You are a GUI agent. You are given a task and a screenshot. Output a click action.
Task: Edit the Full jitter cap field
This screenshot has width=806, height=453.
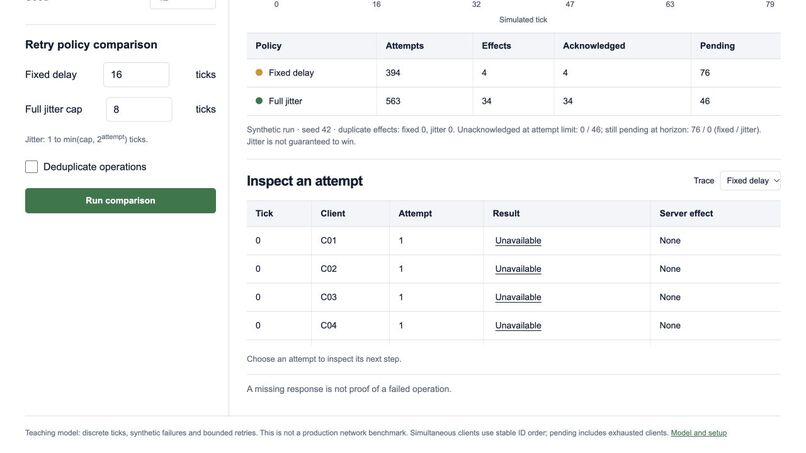(x=139, y=109)
